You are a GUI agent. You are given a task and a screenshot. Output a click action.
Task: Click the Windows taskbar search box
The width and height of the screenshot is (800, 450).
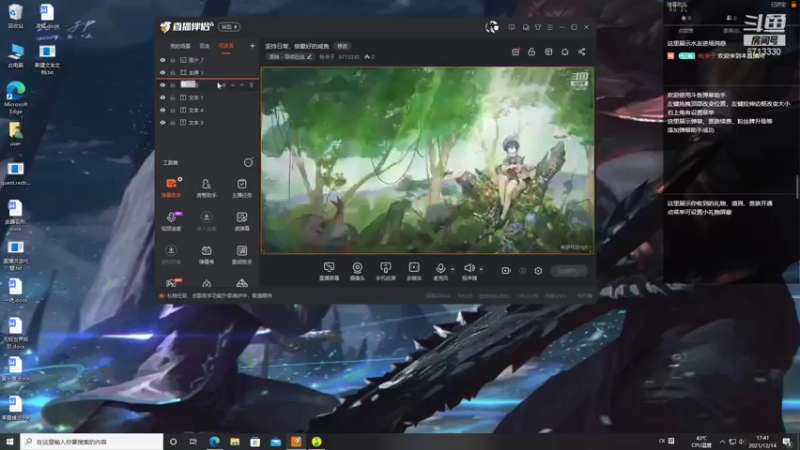tap(92, 442)
